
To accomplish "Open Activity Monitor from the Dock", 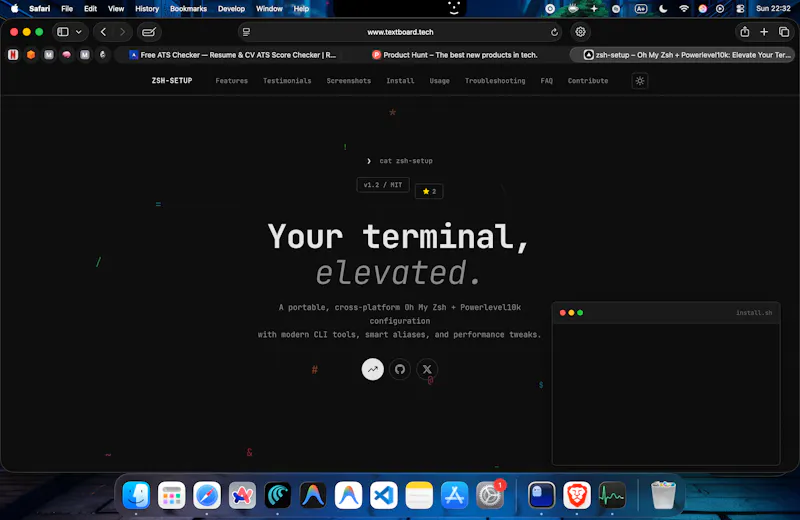I will pos(612,495).
